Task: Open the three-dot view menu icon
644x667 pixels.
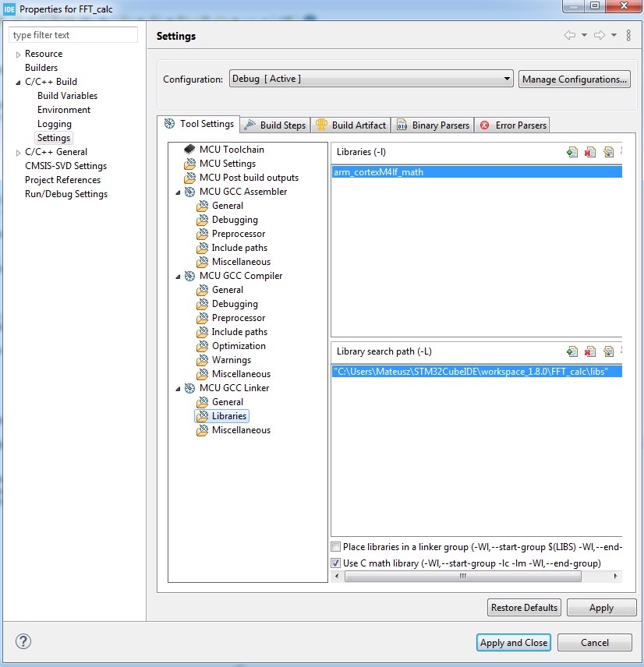Action: click(628, 36)
